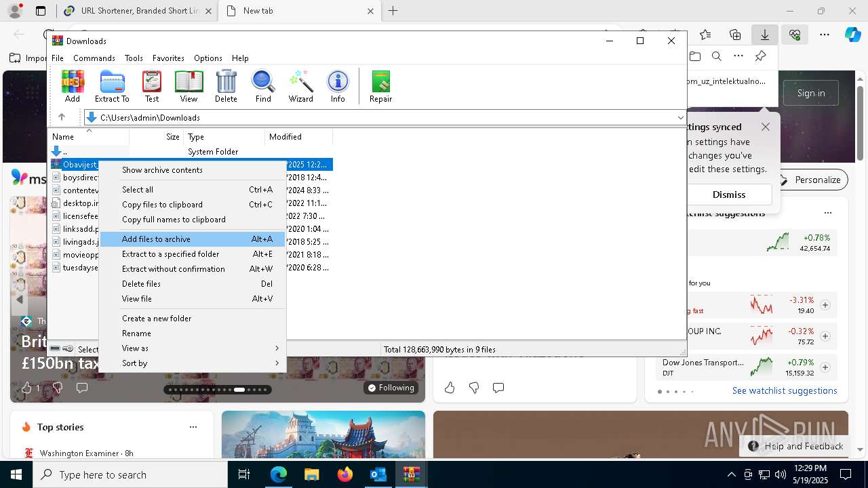The image size is (868, 488).
Task: Open the Edge downloads icon
Action: pyautogui.click(x=764, y=34)
